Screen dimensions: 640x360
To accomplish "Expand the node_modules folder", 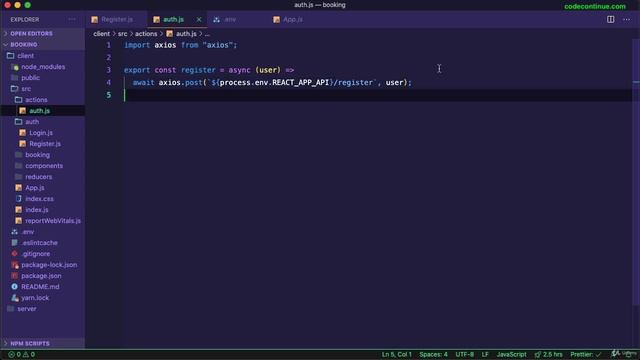I will pyautogui.click(x=42, y=67).
